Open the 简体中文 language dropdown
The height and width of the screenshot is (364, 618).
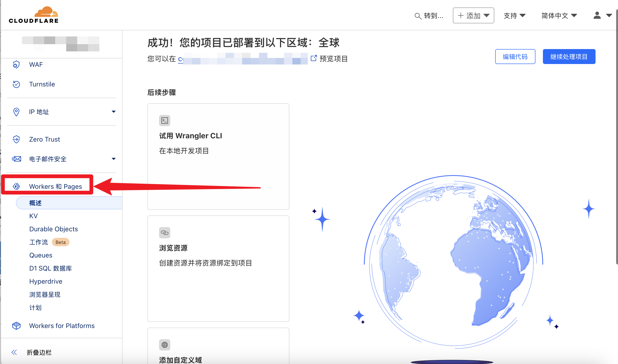click(x=559, y=16)
